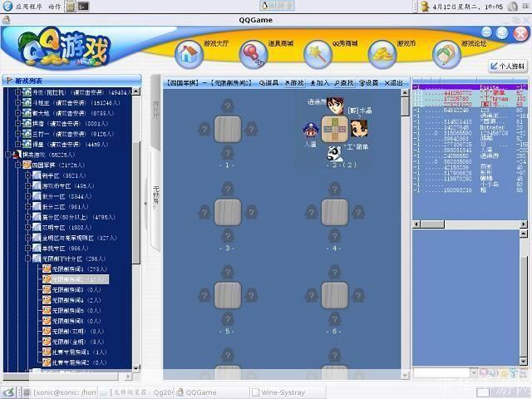The width and height of the screenshot is (532, 399).
Task: Switch to the sonic@sonic terminal taskbar window
Action: coord(61,392)
